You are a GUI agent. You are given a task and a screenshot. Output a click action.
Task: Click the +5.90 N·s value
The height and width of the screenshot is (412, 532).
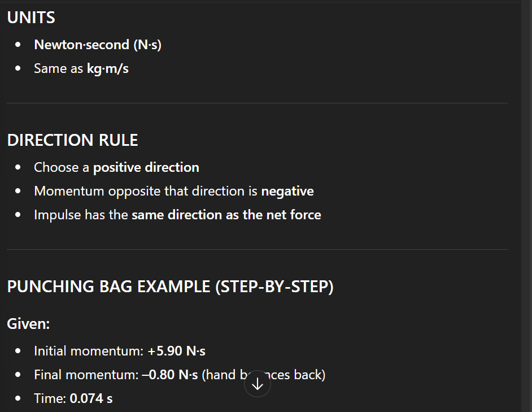176,351
